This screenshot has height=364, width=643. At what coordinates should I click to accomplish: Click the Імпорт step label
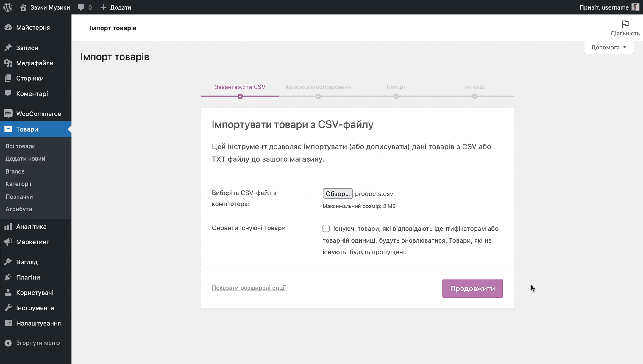click(396, 87)
